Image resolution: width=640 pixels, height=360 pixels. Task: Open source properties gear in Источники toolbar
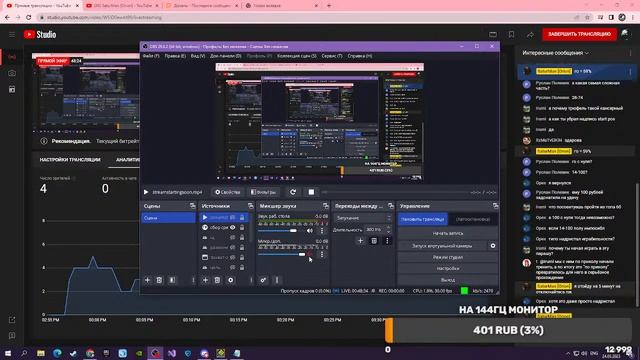[x=231, y=280]
